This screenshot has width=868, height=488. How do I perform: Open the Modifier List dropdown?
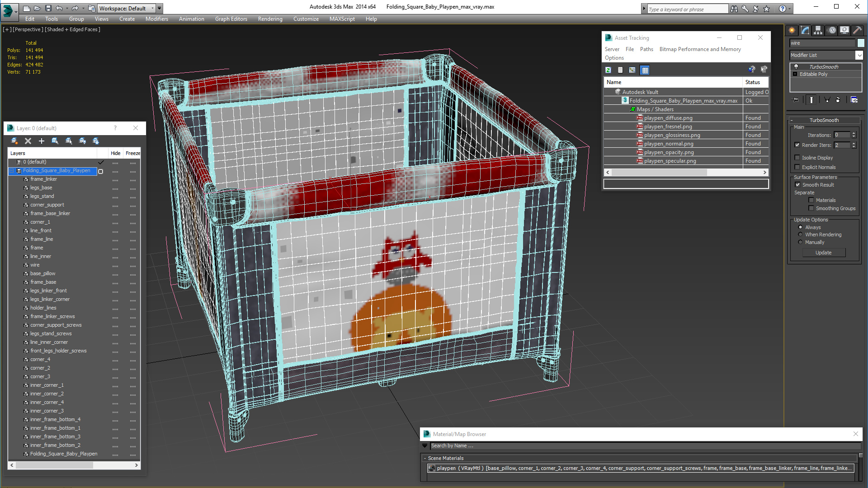[859, 55]
